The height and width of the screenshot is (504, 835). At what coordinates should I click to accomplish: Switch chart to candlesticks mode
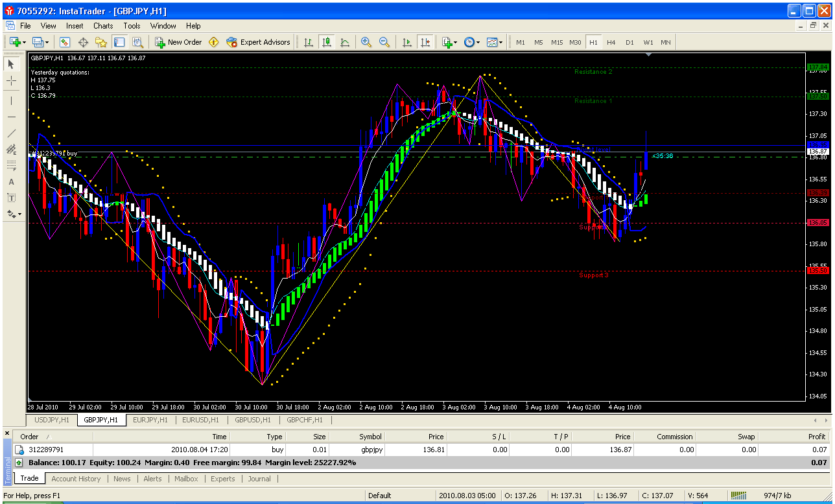pyautogui.click(x=327, y=42)
